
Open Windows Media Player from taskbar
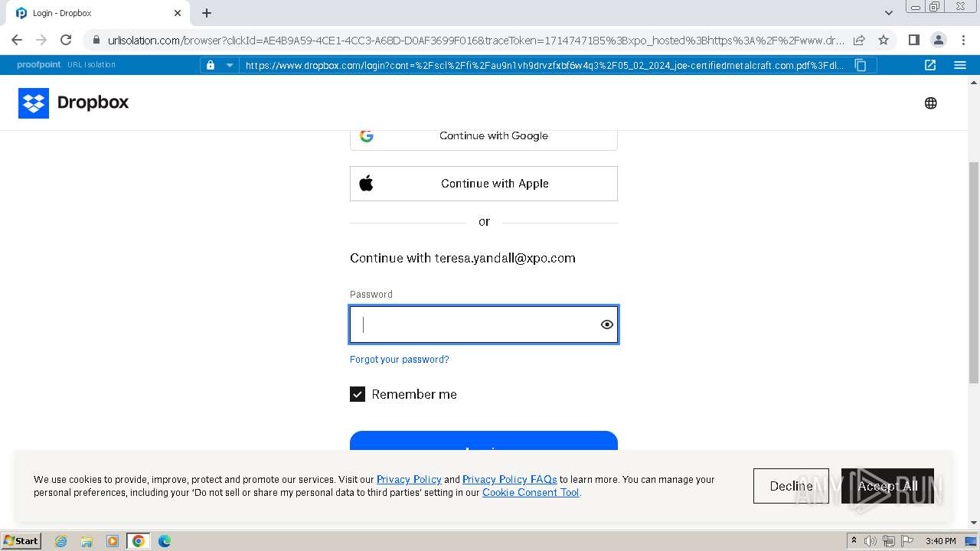113,541
